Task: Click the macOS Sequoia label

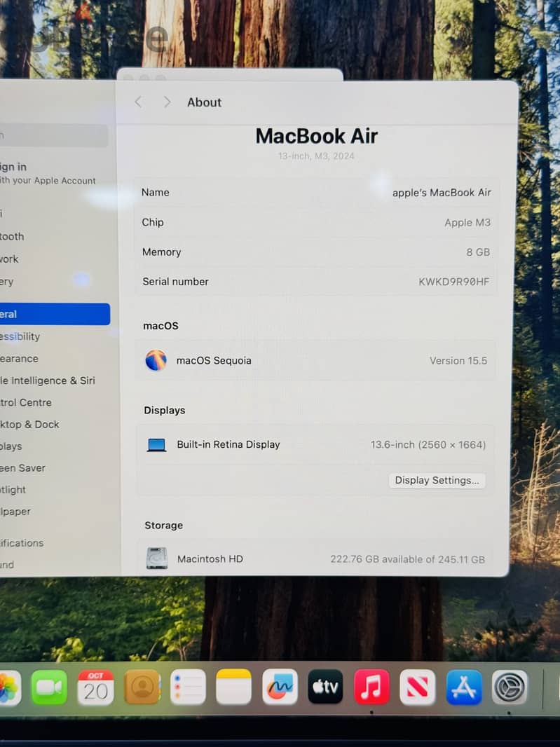Action: (x=214, y=360)
